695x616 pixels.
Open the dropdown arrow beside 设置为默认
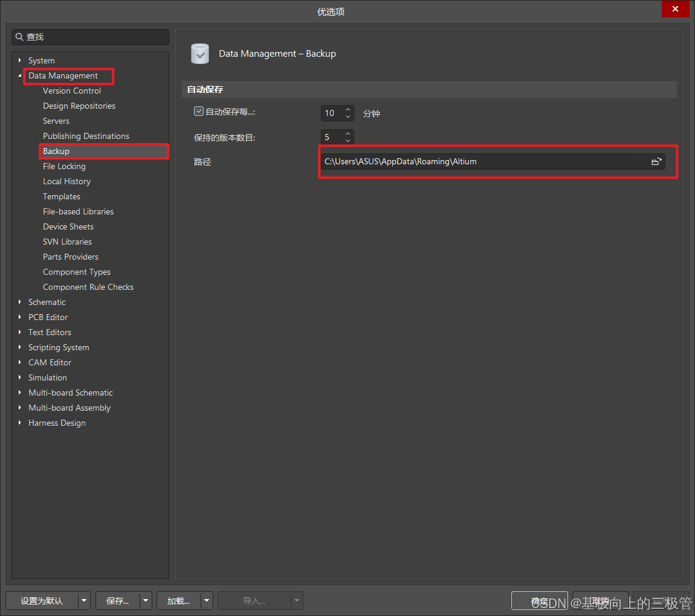pyautogui.click(x=84, y=600)
